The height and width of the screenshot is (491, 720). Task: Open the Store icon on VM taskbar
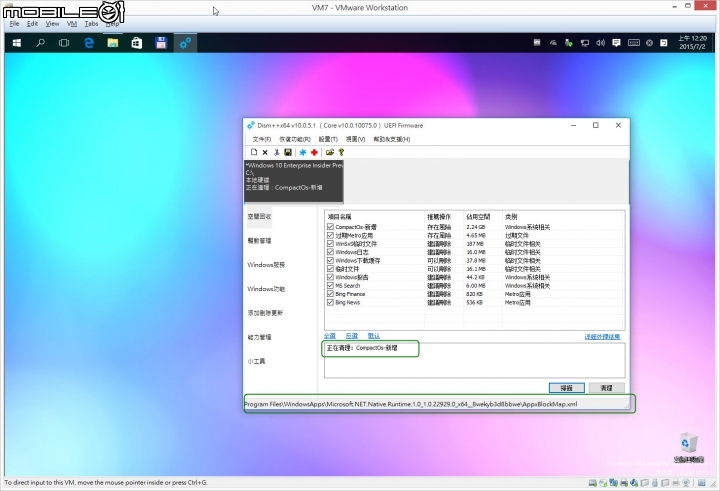coord(136,43)
